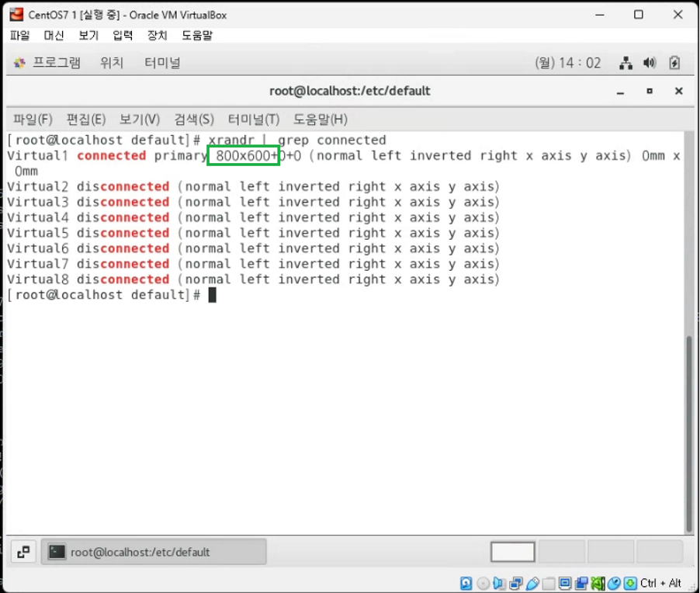Click the volume speaker icon in top panel
The height and width of the screenshot is (593, 700).
(650, 63)
